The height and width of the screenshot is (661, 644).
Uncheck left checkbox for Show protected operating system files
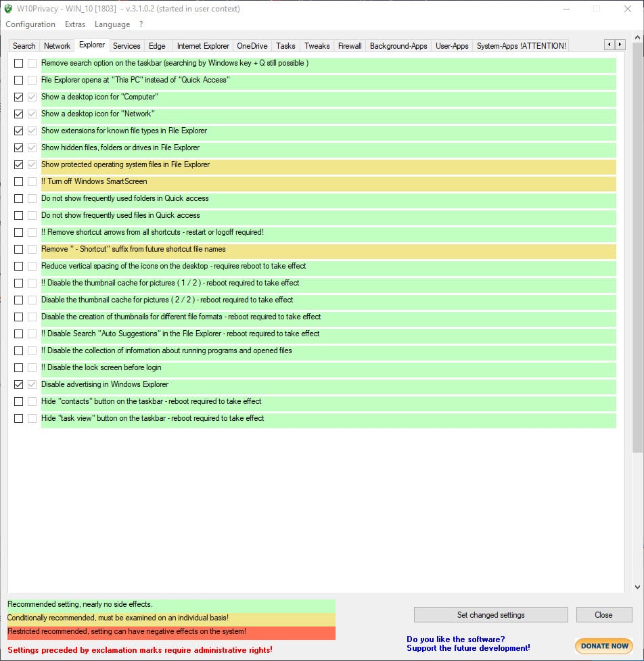pos(18,164)
